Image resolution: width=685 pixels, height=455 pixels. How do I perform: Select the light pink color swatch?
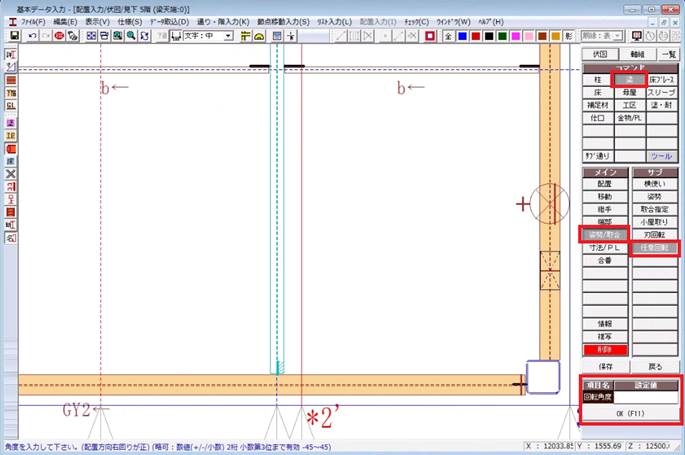(x=529, y=36)
